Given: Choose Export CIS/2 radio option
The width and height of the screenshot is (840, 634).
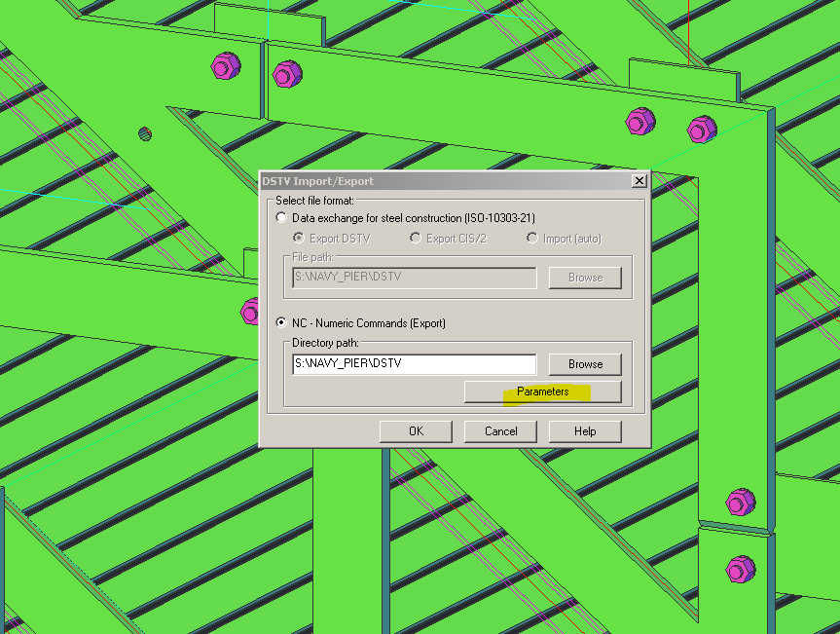Looking at the screenshot, I should point(416,238).
